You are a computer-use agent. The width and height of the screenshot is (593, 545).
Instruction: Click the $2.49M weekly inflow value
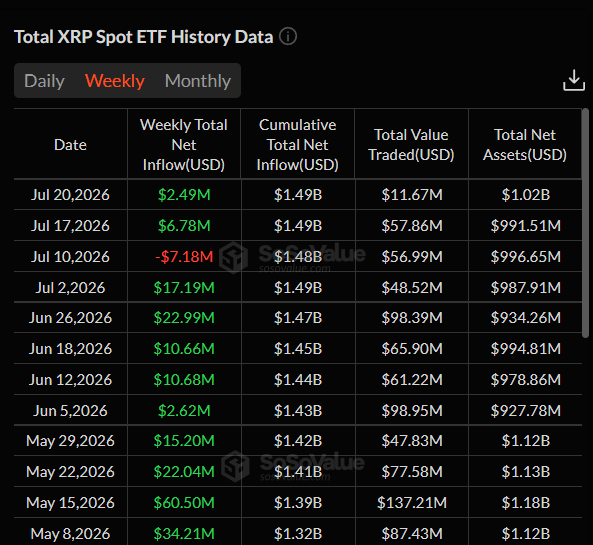click(x=184, y=195)
